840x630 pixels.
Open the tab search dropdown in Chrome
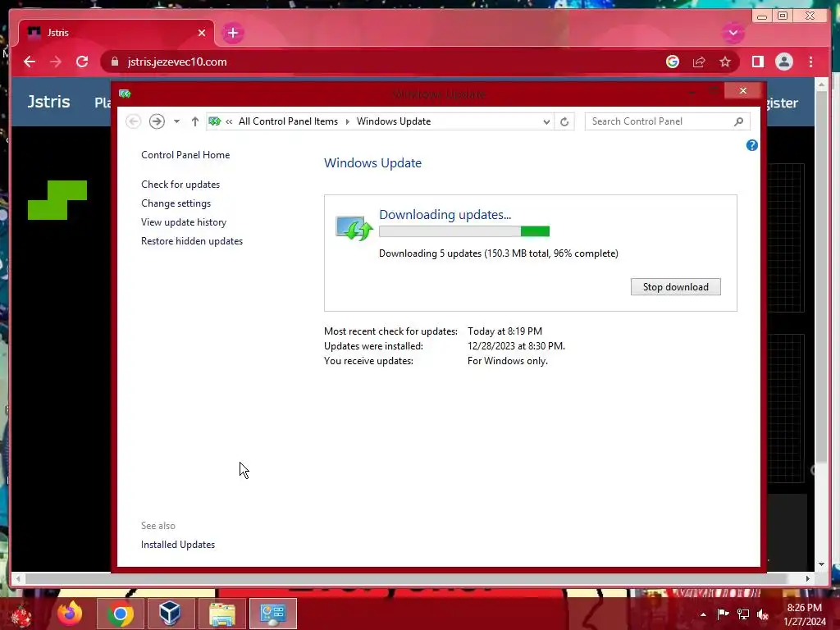(x=733, y=33)
